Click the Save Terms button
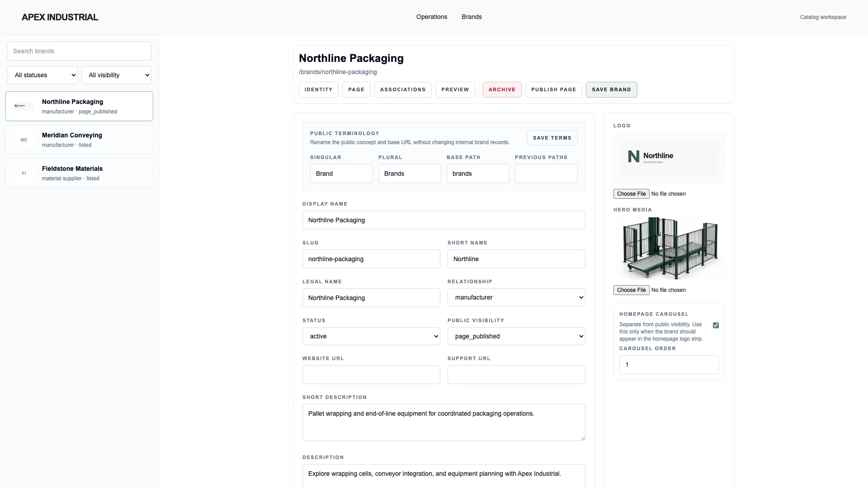Image resolution: width=868 pixels, height=488 pixels. [x=552, y=138]
